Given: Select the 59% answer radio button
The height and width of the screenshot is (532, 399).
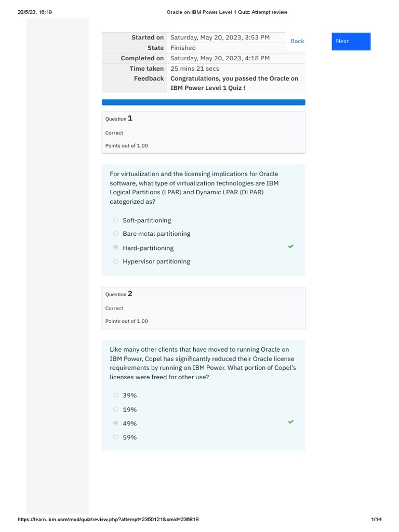Looking at the screenshot, I should [x=116, y=437].
